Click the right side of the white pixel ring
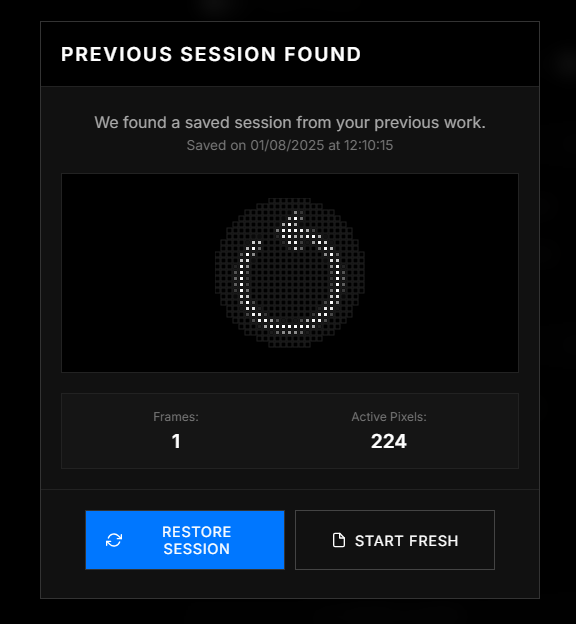Screen dimensions: 576x624 pos(335,279)
